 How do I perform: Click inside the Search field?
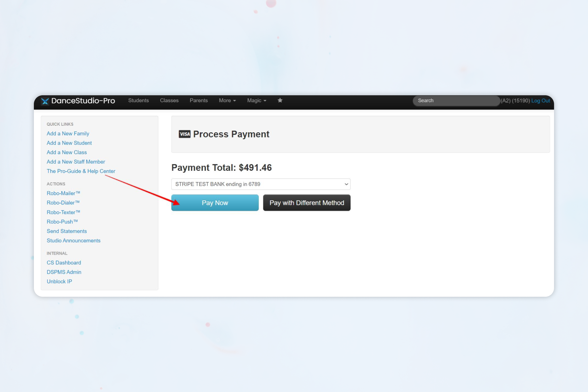click(x=456, y=100)
